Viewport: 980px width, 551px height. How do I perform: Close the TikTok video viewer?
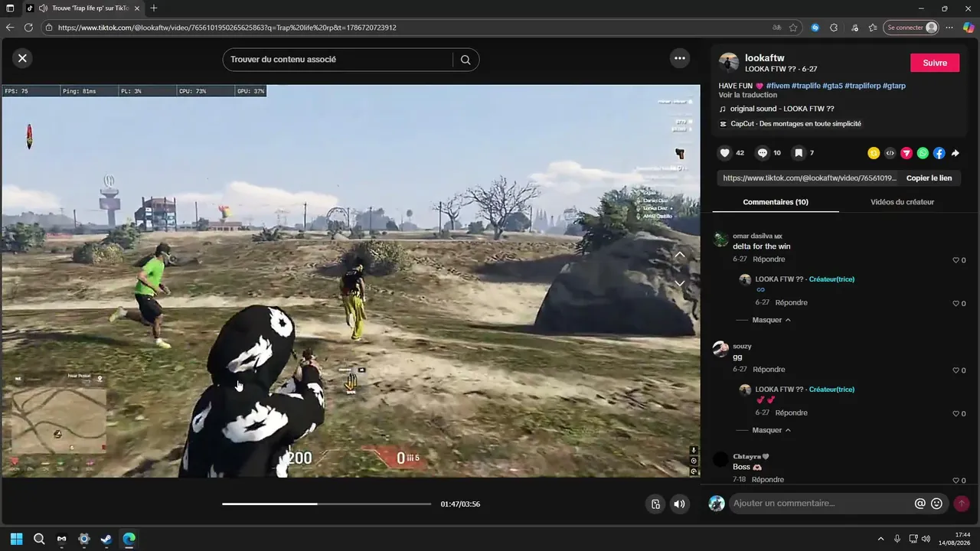point(22,58)
